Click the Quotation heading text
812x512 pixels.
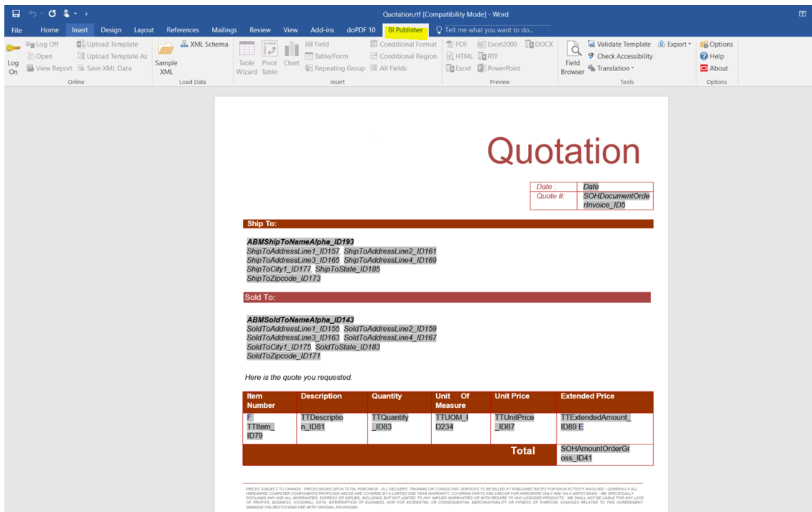[x=563, y=152]
